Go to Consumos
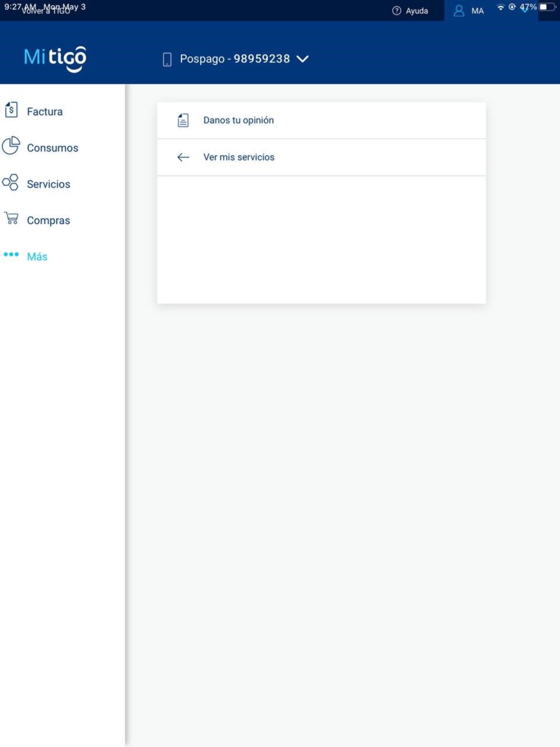This screenshot has width=560, height=747. pyautogui.click(x=52, y=148)
